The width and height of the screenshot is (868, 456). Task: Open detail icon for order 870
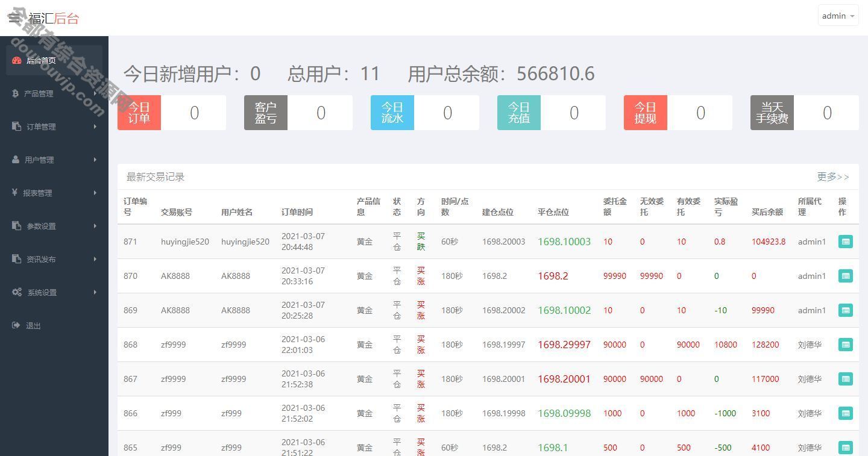point(846,276)
